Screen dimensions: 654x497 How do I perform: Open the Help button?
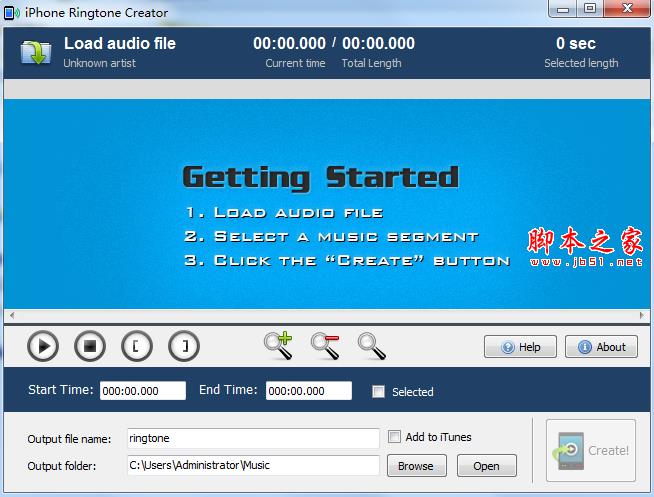pyautogui.click(x=520, y=346)
